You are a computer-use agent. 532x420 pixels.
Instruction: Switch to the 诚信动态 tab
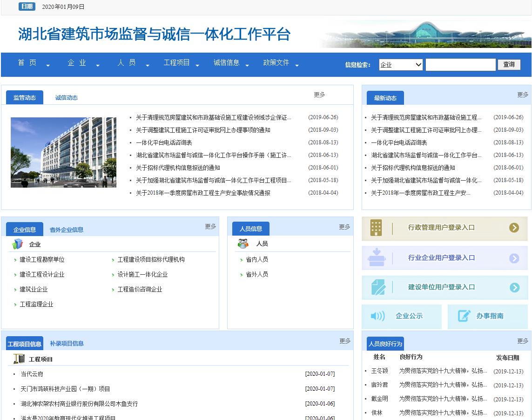pyautogui.click(x=66, y=98)
